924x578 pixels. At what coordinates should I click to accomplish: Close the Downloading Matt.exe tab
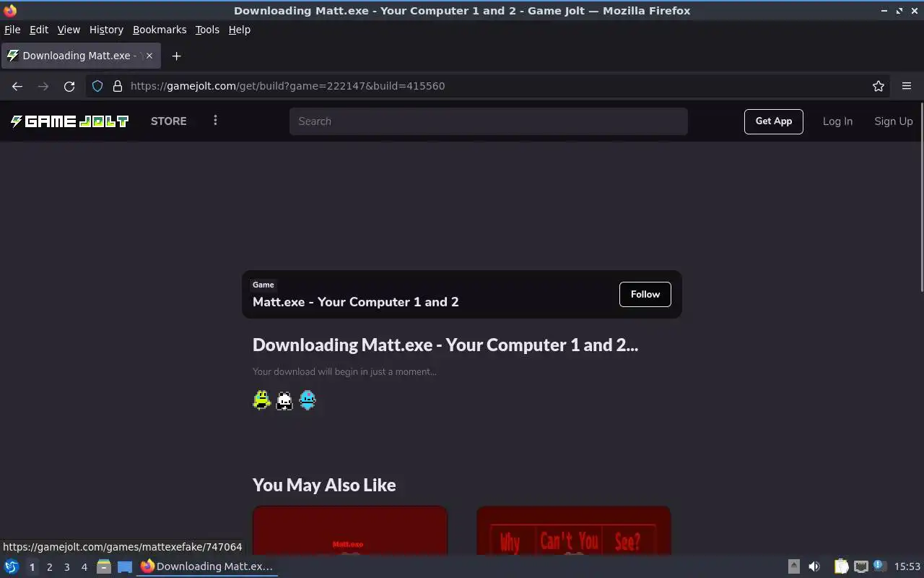tap(149, 56)
